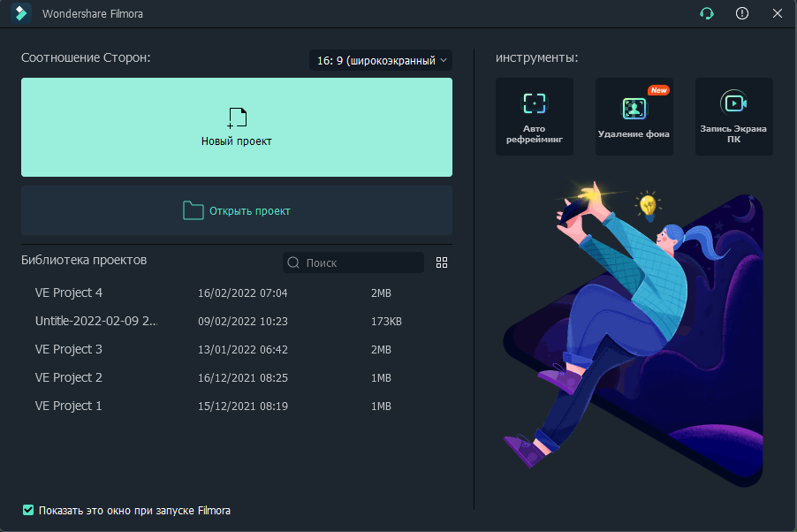Select project VE Project 2
The image size is (797, 532).
(69, 378)
